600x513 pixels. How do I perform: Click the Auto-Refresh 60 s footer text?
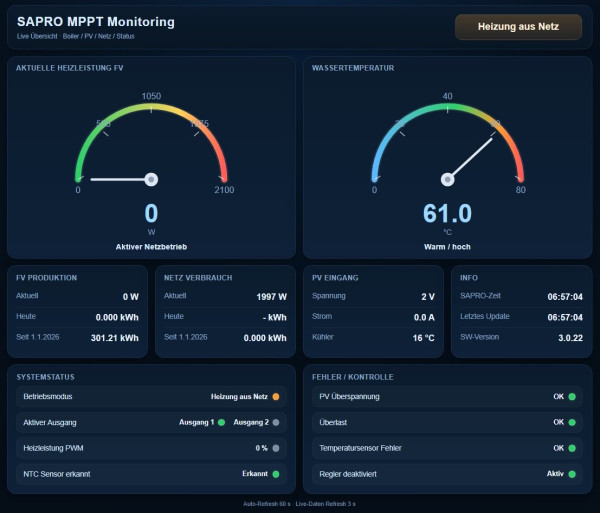pyautogui.click(x=267, y=503)
